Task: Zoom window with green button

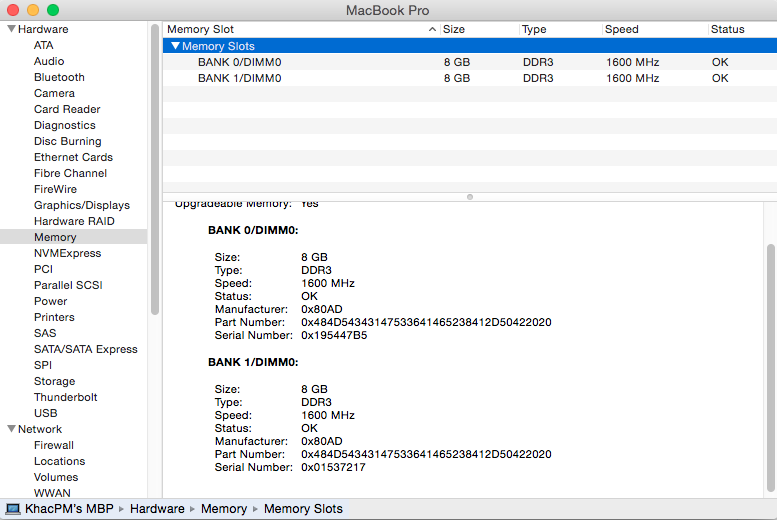Action: click(x=53, y=10)
